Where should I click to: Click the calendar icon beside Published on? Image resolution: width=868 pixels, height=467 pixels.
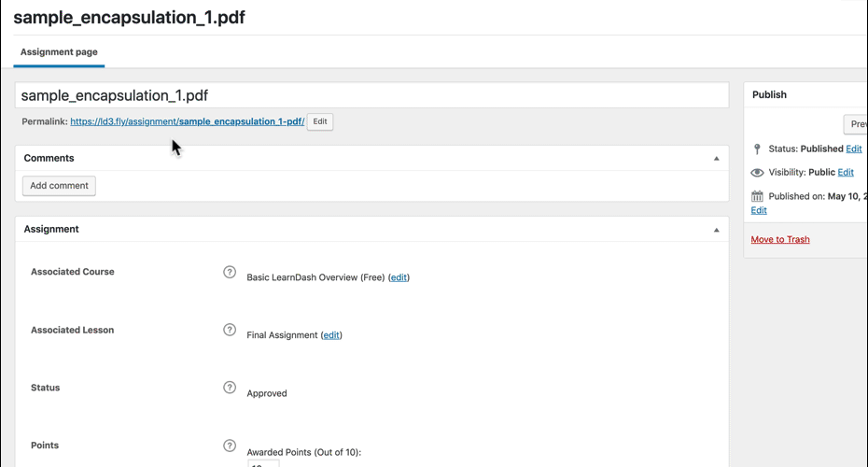pyautogui.click(x=757, y=197)
